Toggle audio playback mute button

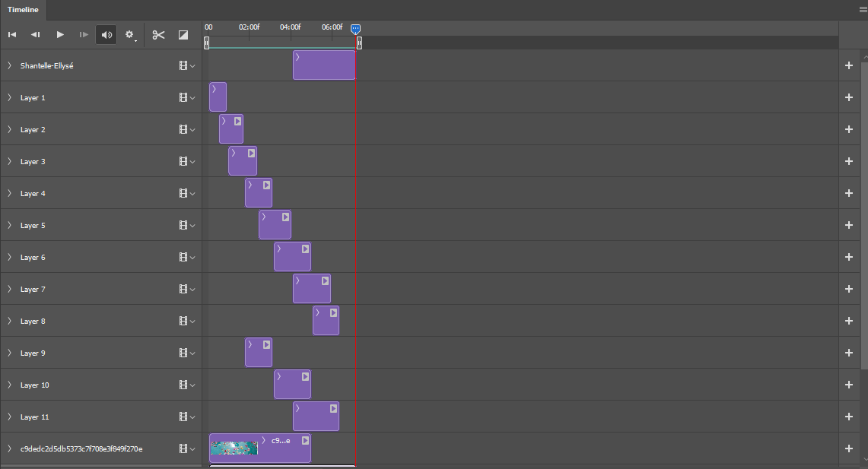tap(107, 35)
